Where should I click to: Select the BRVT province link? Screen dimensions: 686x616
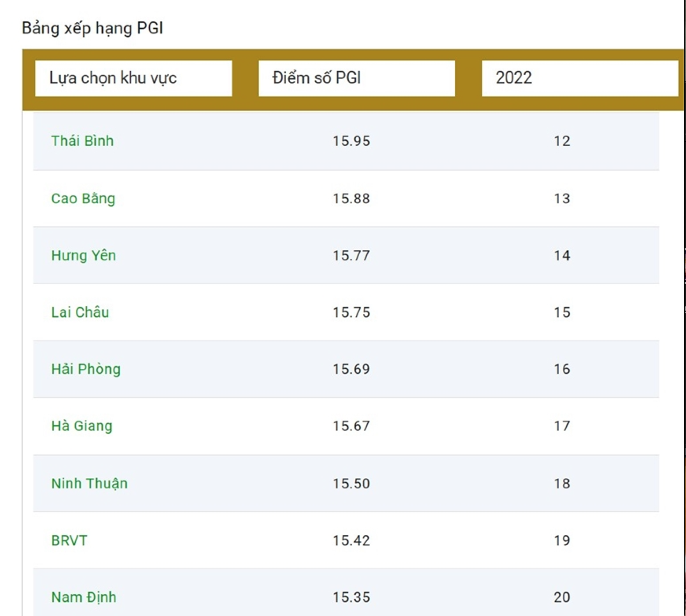pyautogui.click(x=70, y=540)
